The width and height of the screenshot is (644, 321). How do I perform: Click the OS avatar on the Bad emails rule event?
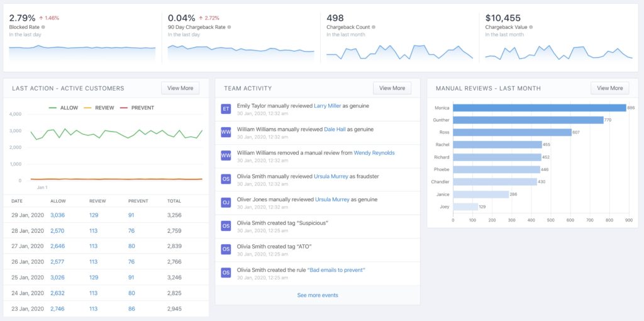click(x=226, y=273)
